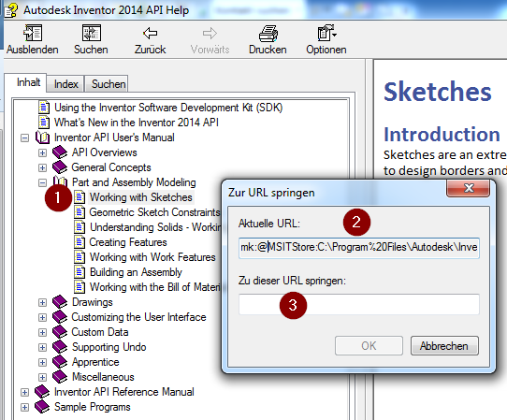Expand Customizing the User Interface node
507x420 pixels.
click(x=42, y=317)
